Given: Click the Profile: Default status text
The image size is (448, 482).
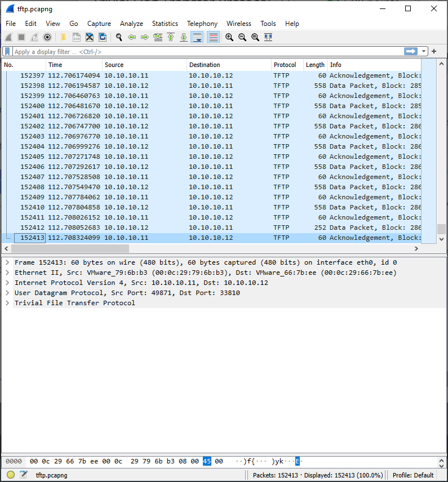Looking at the screenshot, I should (x=413, y=475).
